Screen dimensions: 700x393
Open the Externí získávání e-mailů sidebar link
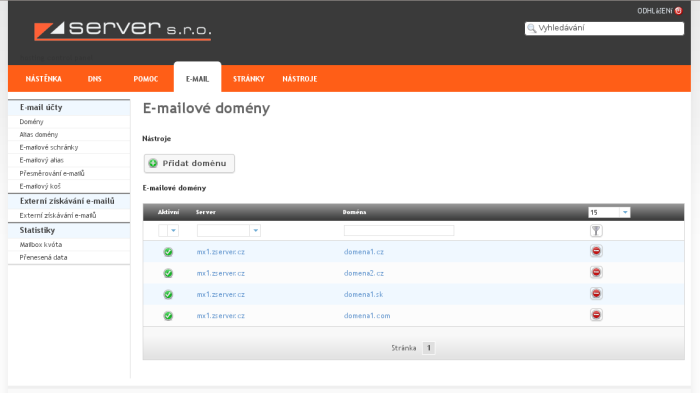coord(58,215)
